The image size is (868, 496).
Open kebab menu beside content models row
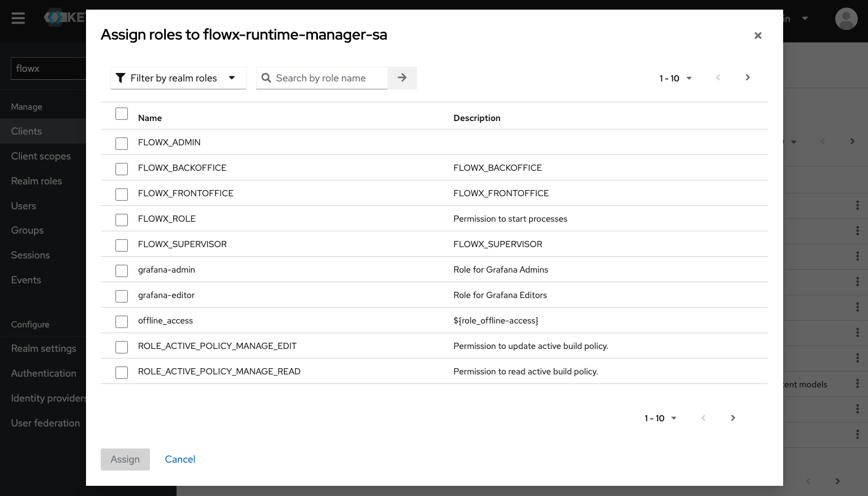pos(857,383)
